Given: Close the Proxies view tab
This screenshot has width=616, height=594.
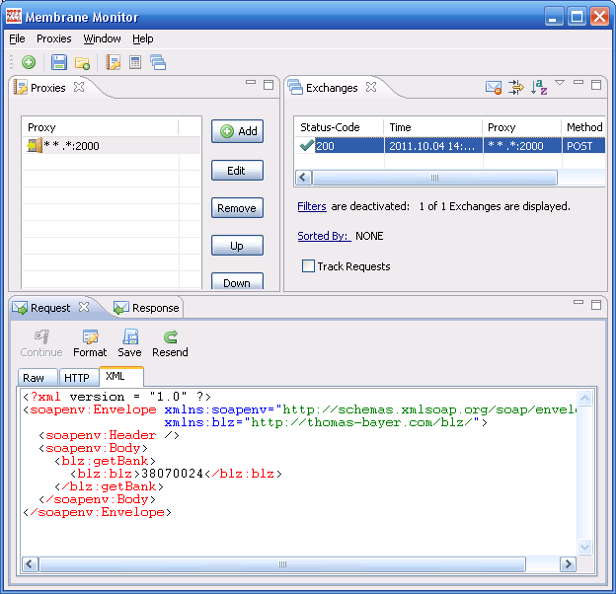Looking at the screenshot, I should [79, 87].
